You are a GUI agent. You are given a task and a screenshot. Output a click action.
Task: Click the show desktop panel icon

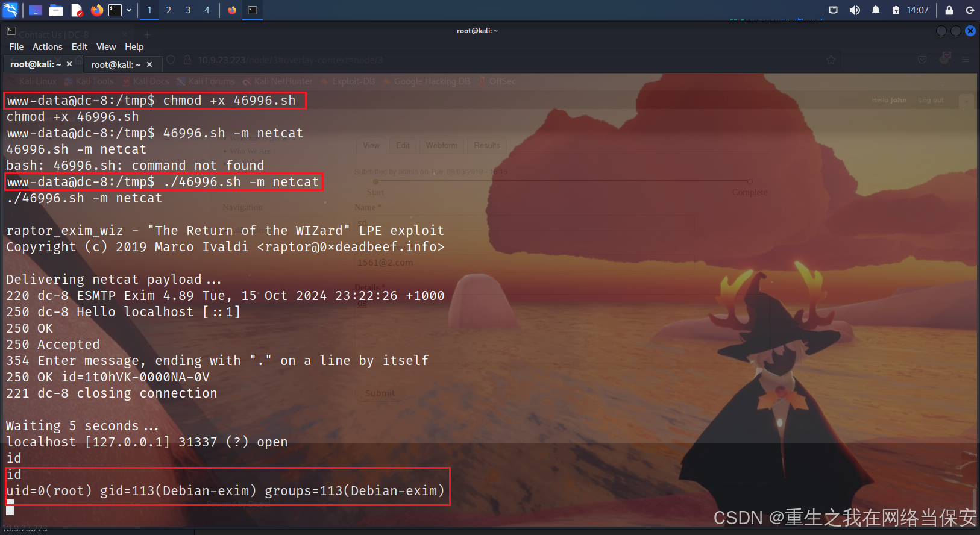click(x=36, y=10)
